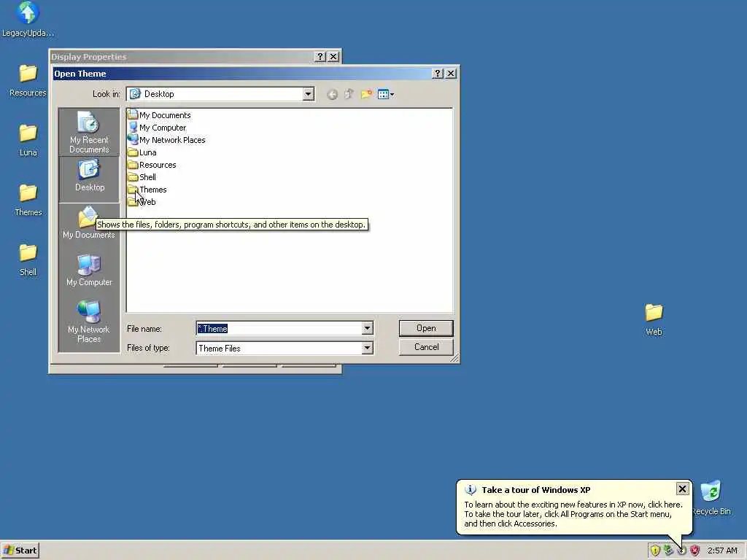Image resolution: width=747 pixels, height=560 pixels.
Task: Open My Computer in the places bar
Action: pos(89,270)
